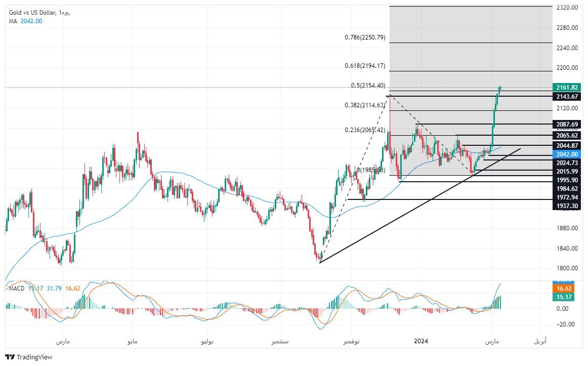Click the 0.00 label on MACD axis

tap(563, 309)
